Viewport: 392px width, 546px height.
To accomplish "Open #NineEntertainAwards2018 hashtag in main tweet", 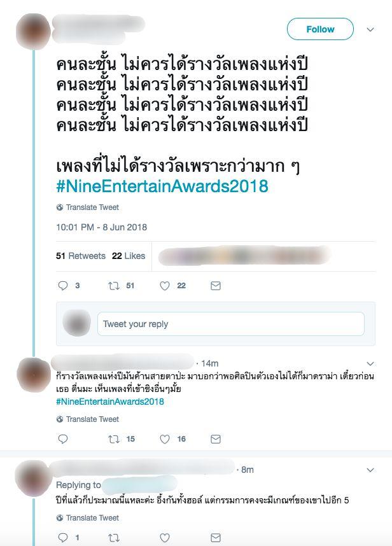I will pos(162,186).
